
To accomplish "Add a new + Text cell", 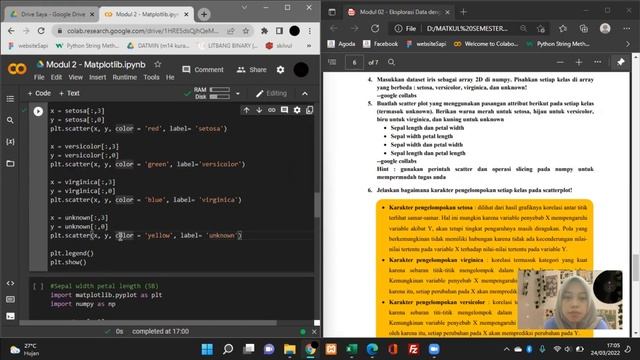I will pyautogui.click(x=69, y=93).
